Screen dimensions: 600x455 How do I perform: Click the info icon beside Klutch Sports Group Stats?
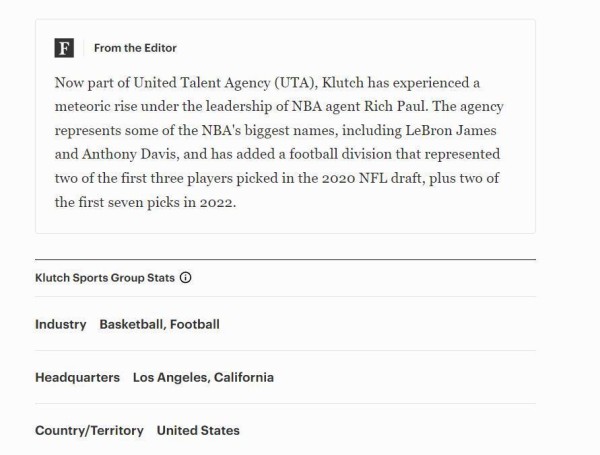(x=185, y=278)
